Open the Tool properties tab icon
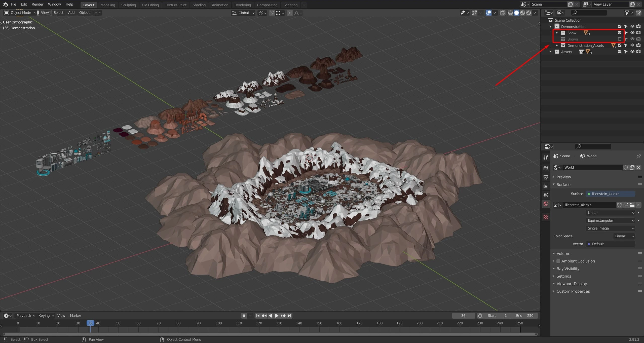This screenshot has width=644, height=343. click(546, 158)
